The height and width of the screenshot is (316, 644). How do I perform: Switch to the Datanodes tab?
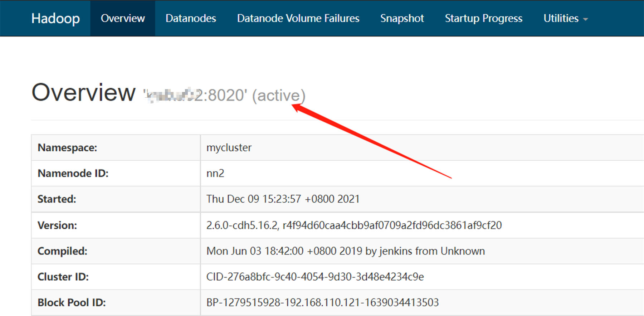(x=191, y=18)
